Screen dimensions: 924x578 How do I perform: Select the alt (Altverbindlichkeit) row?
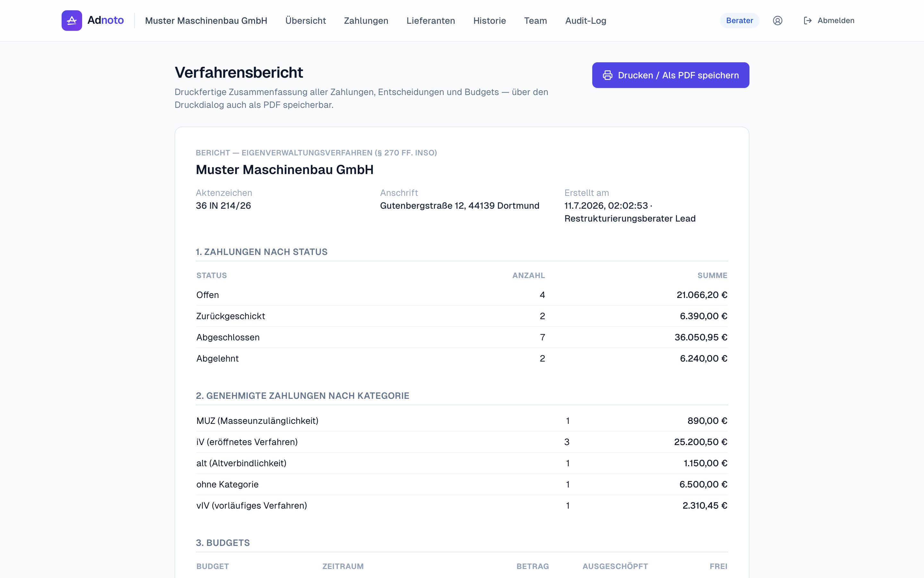(462, 463)
